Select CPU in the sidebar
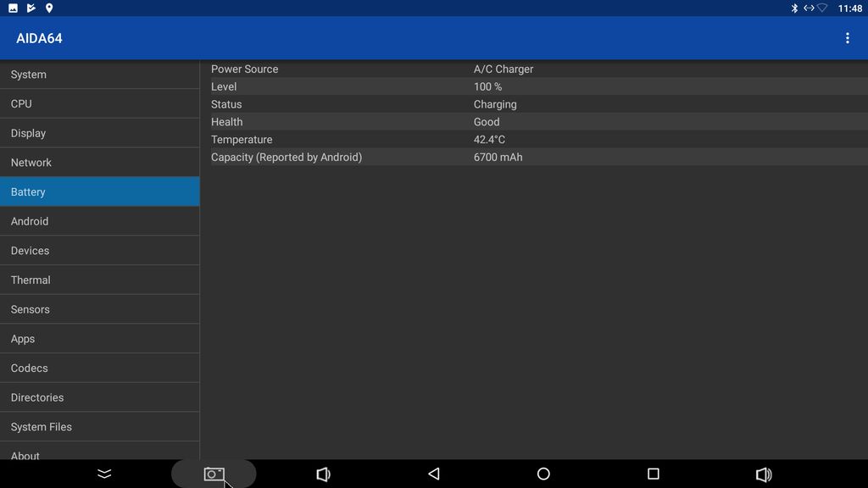Viewport: 868px width, 488px height. [99, 103]
